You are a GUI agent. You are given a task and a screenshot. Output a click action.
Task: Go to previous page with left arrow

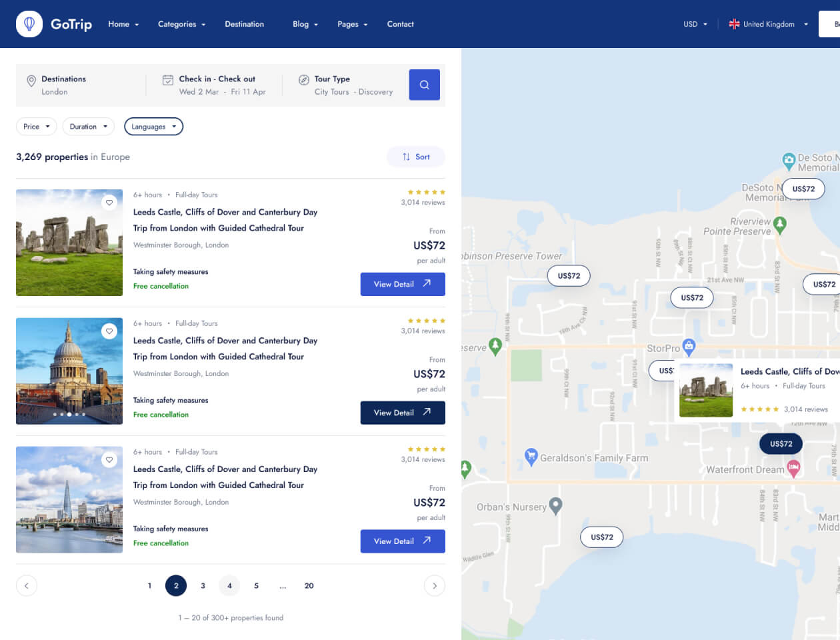tap(27, 586)
